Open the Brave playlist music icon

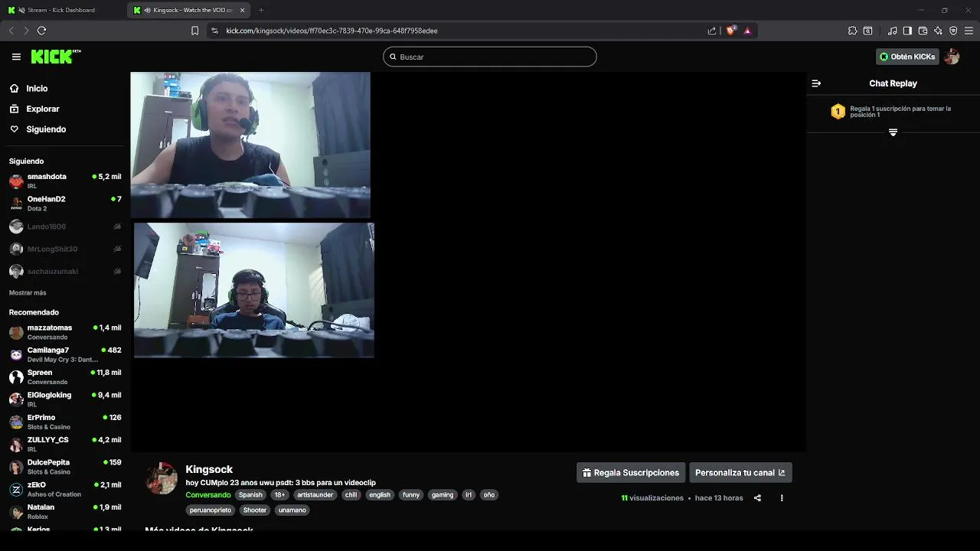pyautogui.click(x=892, y=31)
